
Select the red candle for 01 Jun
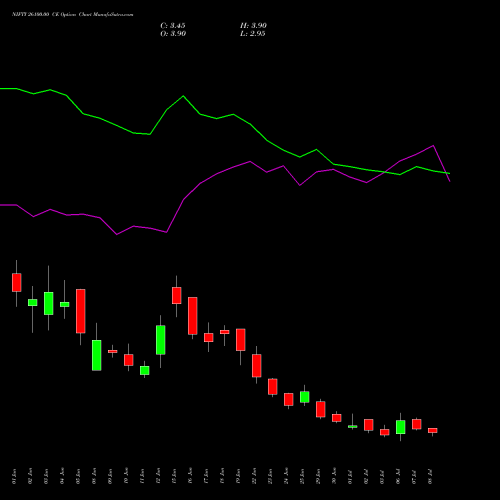[x=17, y=282]
